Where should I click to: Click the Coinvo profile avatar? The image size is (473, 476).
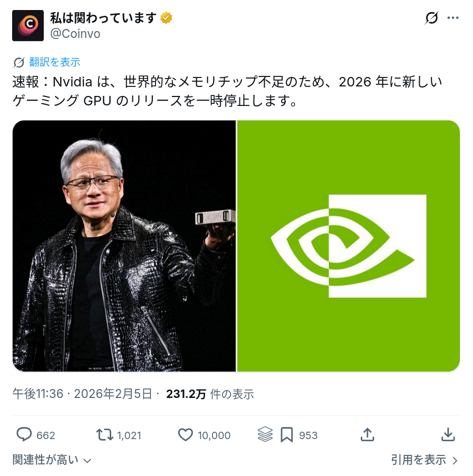click(28, 25)
